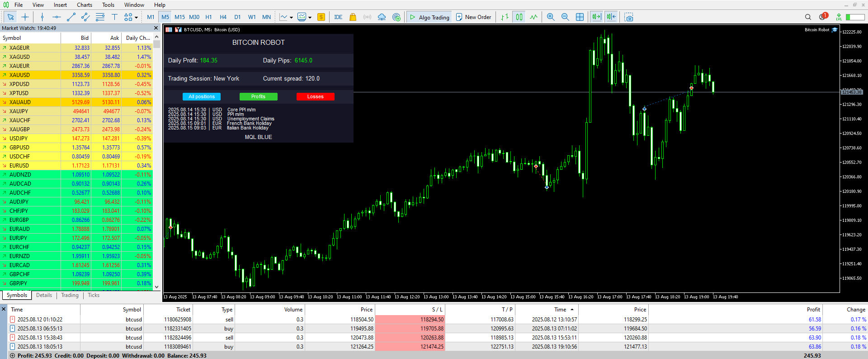868x359 pixels.
Task: Select the USDJPY row in Market Watch
Action: pyautogui.click(x=76, y=139)
